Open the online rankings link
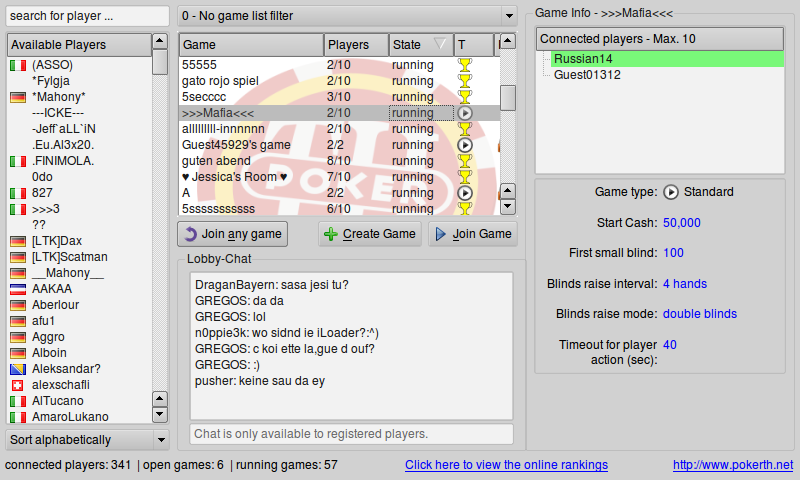 (x=506, y=465)
